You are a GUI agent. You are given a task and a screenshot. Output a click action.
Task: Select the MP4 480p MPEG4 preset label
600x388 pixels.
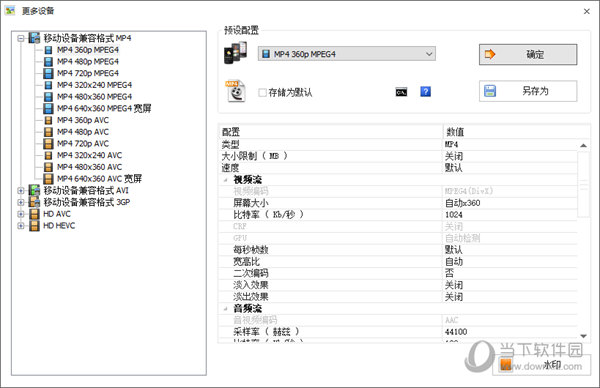pos(88,62)
